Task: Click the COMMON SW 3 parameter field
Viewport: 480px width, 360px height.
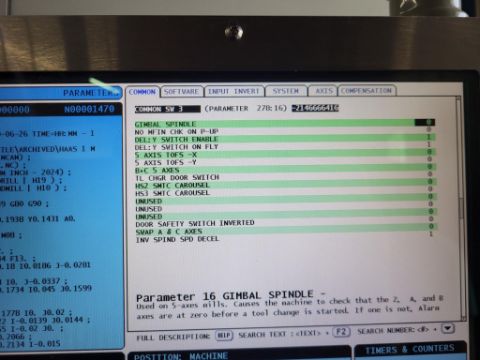Action: click(168, 109)
